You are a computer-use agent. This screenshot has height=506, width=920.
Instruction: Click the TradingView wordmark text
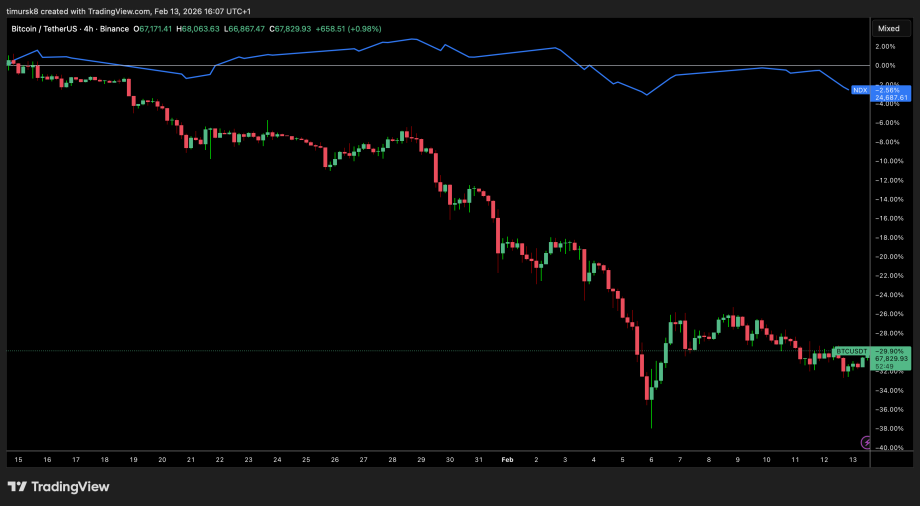click(x=70, y=487)
